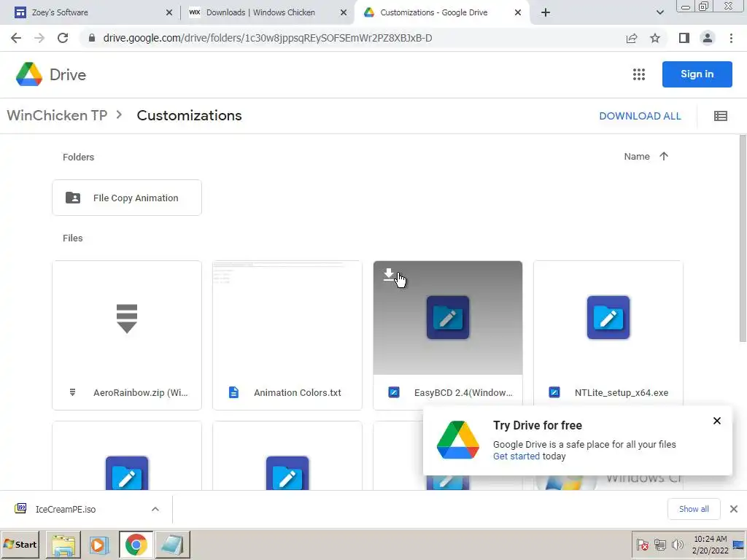Switch to list layout view
The height and width of the screenshot is (560, 747).
(720, 116)
